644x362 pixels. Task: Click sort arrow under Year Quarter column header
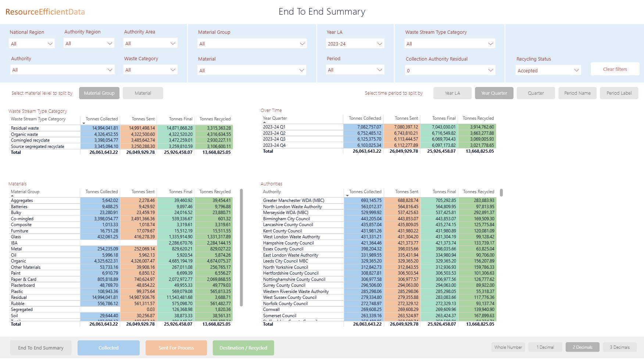tap(264, 122)
